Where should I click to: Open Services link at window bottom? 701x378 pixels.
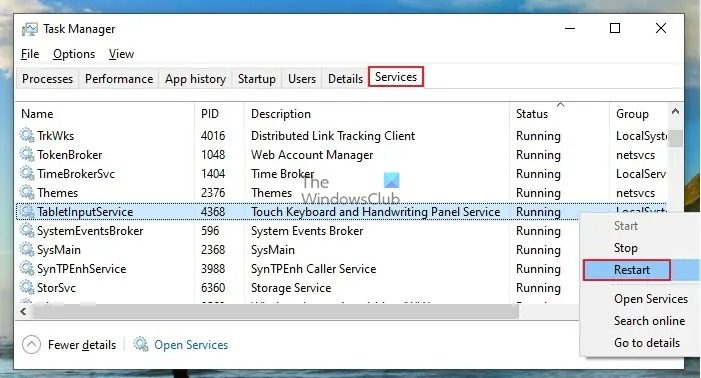(191, 344)
